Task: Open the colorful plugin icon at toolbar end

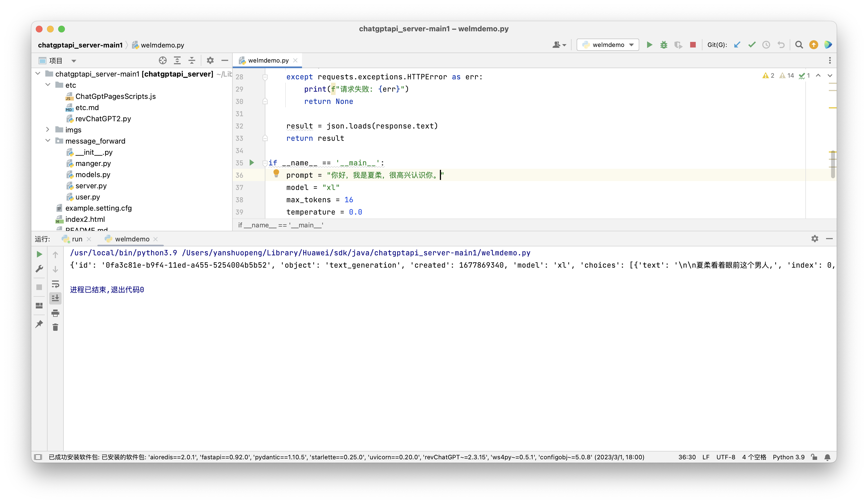Action: [828, 45]
